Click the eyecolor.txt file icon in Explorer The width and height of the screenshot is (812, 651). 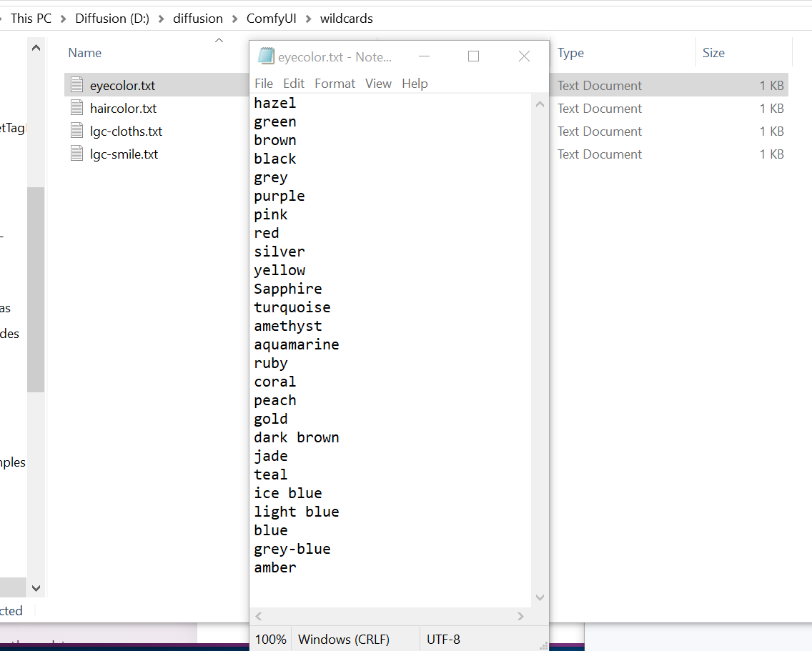[76, 84]
